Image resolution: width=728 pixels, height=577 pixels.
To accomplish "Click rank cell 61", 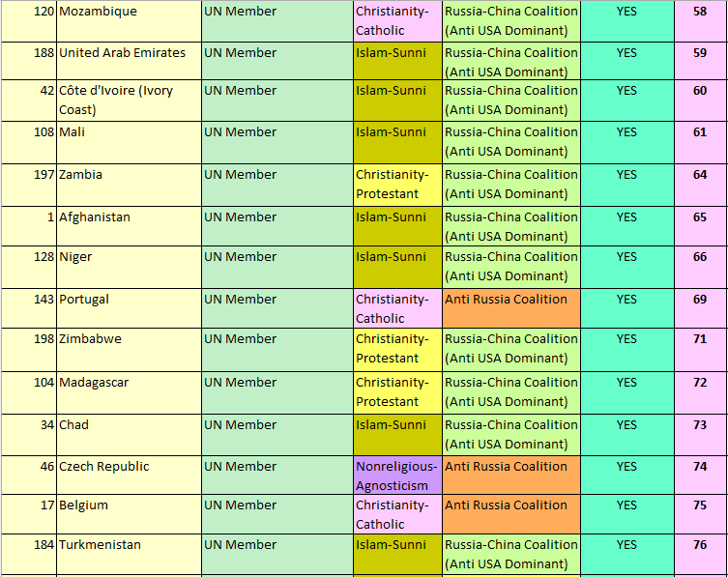I will [x=701, y=142].
